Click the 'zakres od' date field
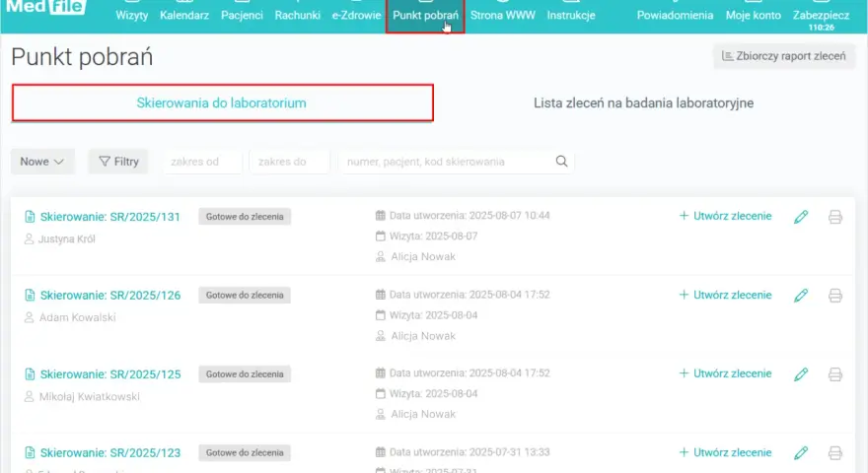Image resolution: width=868 pixels, height=473 pixels. coord(202,162)
